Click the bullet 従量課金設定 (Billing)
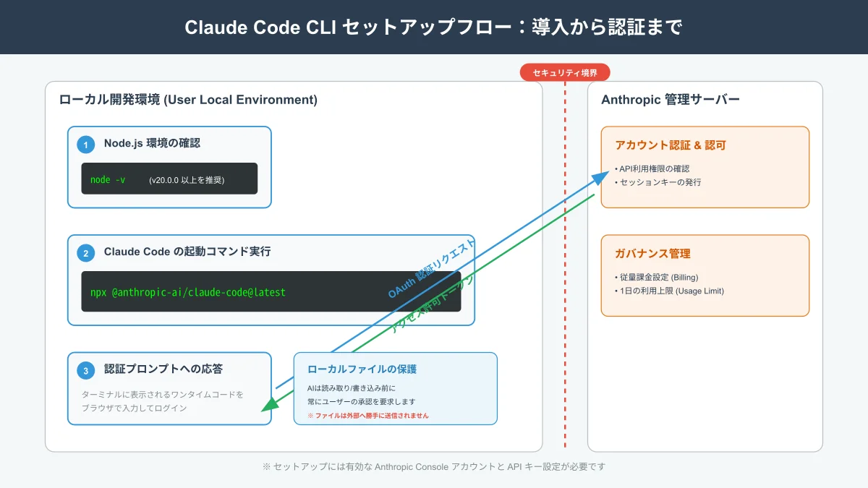Screen dimensions: 868x488 [656, 277]
